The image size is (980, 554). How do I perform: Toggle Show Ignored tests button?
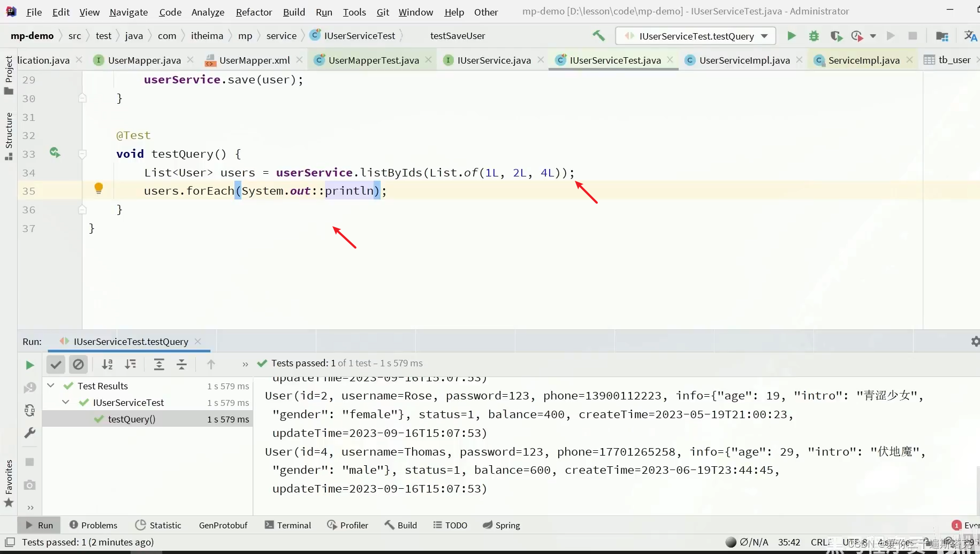point(78,365)
